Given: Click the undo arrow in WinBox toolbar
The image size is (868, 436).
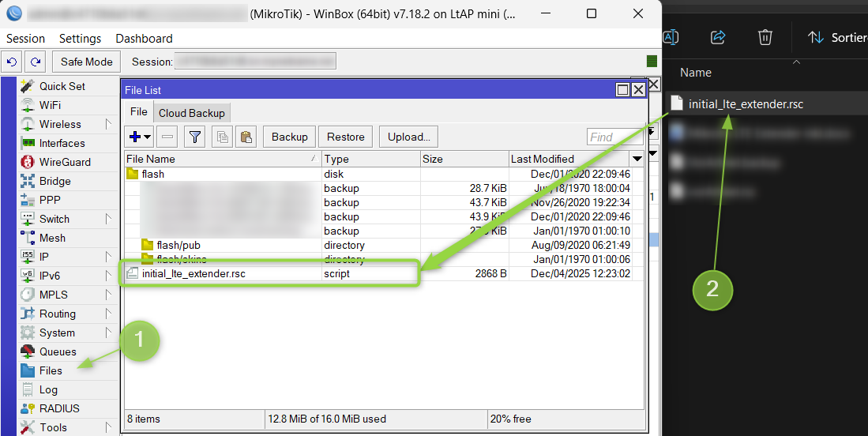Looking at the screenshot, I should click(x=12, y=62).
